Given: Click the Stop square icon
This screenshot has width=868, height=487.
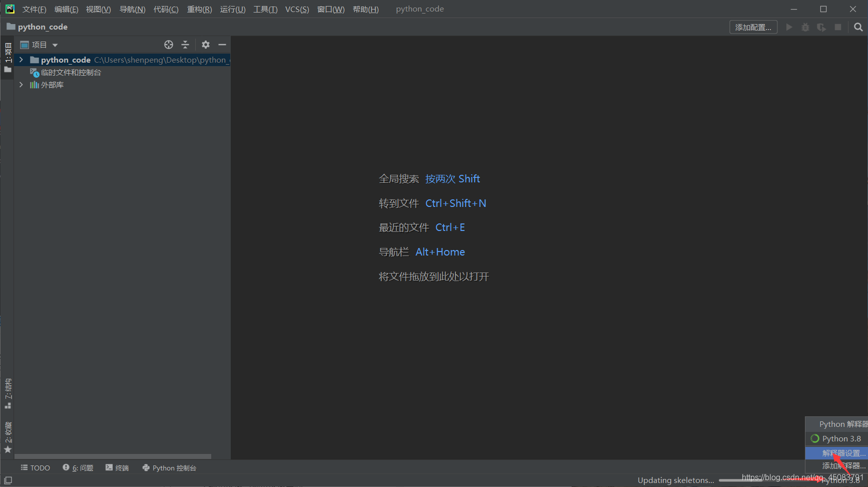Looking at the screenshot, I should pos(838,27).
